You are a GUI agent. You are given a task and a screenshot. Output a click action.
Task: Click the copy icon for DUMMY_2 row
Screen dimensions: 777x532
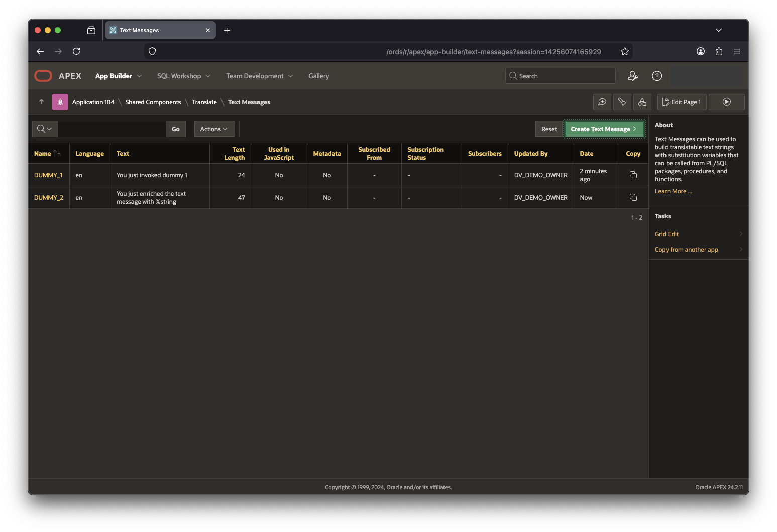pyautogui.click(x=633, y=197)
